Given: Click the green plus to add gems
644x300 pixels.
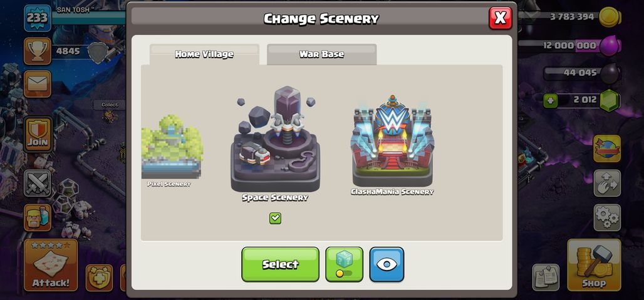Looking at the screenshot, I should [x=551, y=101].
